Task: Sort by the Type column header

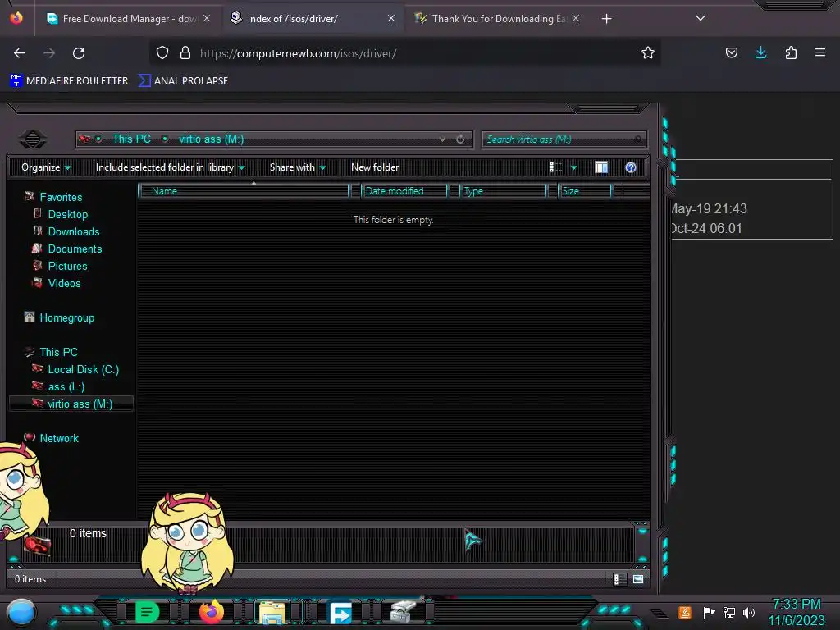Action: tap(503, 191)
